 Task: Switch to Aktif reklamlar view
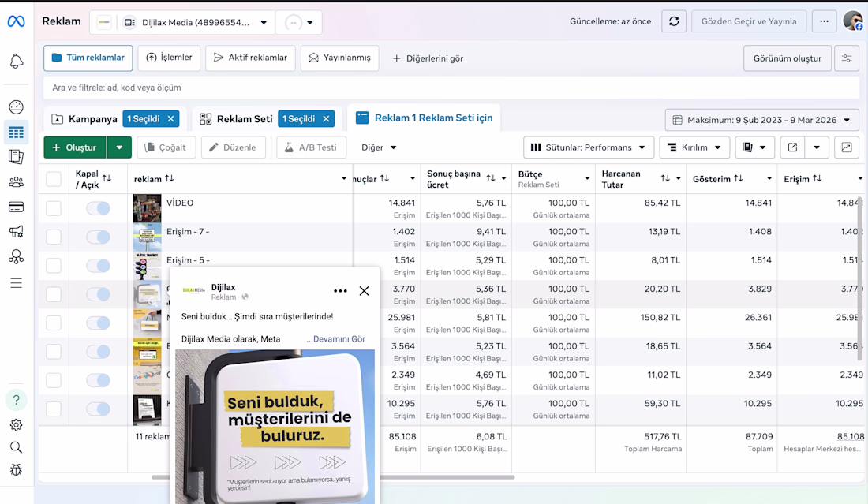[x=250, y=58]
